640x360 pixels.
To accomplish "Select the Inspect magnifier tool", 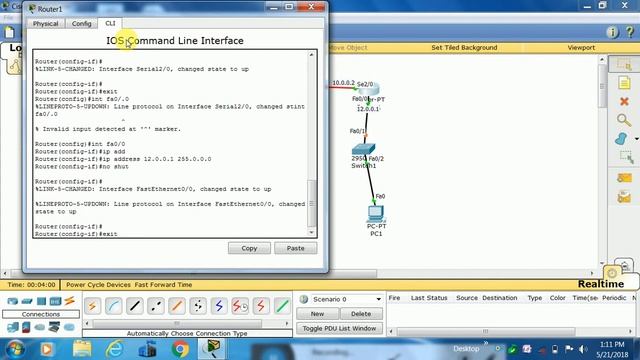I will point(624,120).
